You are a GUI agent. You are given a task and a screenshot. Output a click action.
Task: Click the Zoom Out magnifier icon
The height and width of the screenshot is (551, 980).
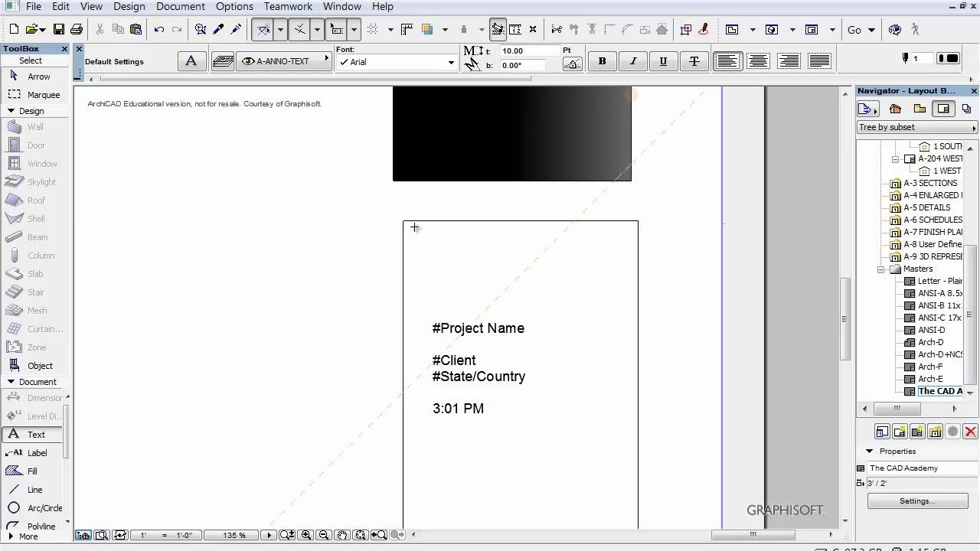click(323, 536)
